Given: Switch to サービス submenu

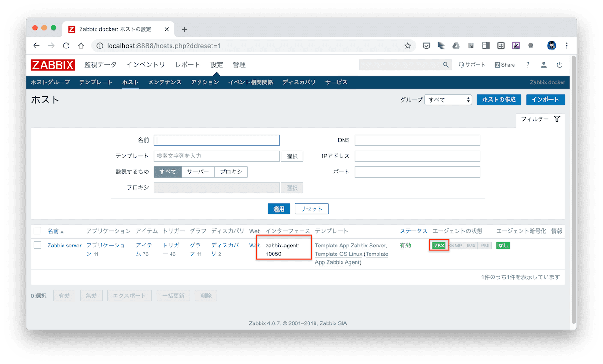Looking at the screenshot, I should point(336,82).
